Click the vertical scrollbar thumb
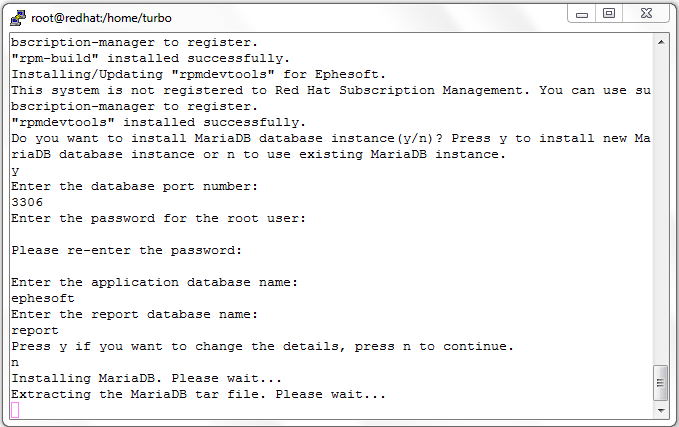 660,383
